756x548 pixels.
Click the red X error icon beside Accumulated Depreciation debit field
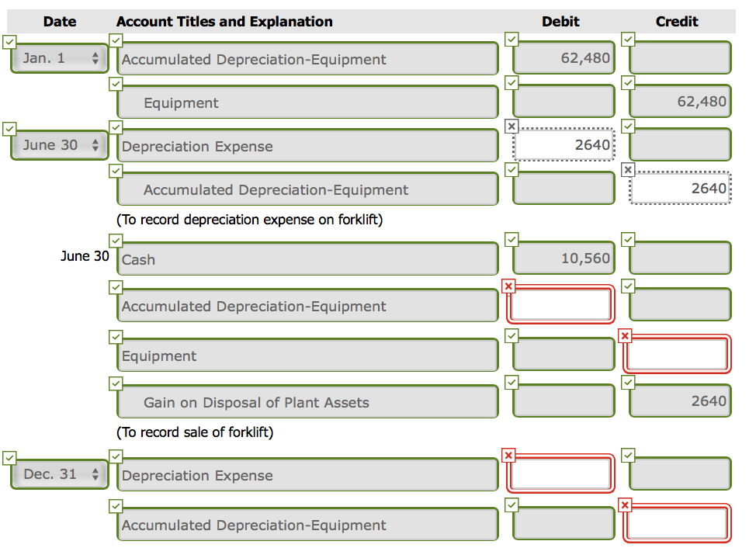tap(509, 286)
